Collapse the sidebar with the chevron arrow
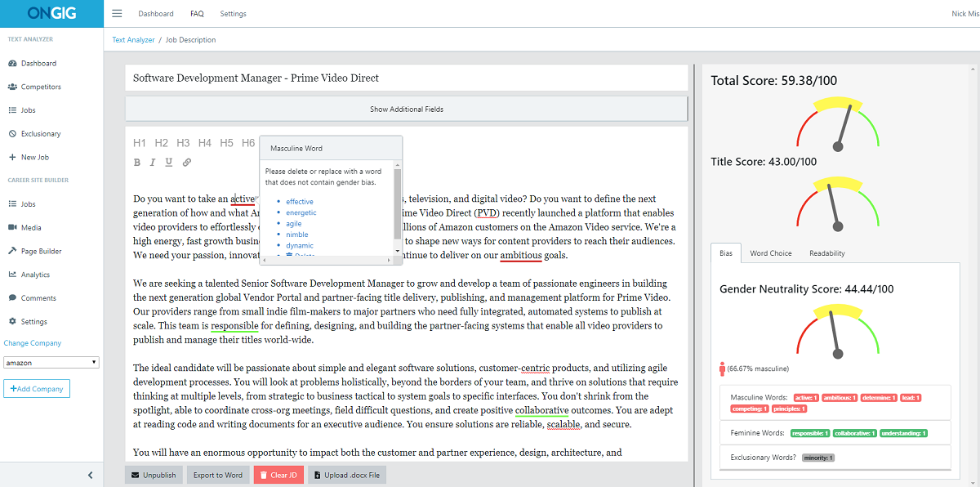 pyautogui.click(x=90, y=475)
